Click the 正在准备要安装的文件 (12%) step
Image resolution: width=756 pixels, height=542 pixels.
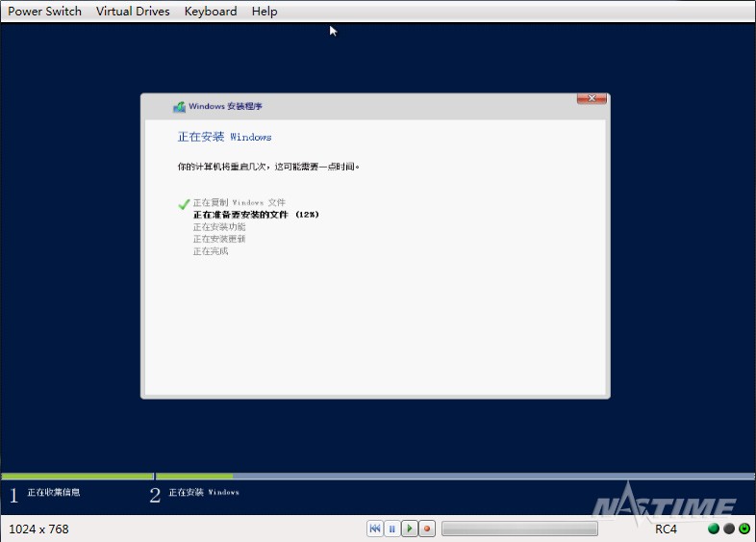click(x=256, y=215)
